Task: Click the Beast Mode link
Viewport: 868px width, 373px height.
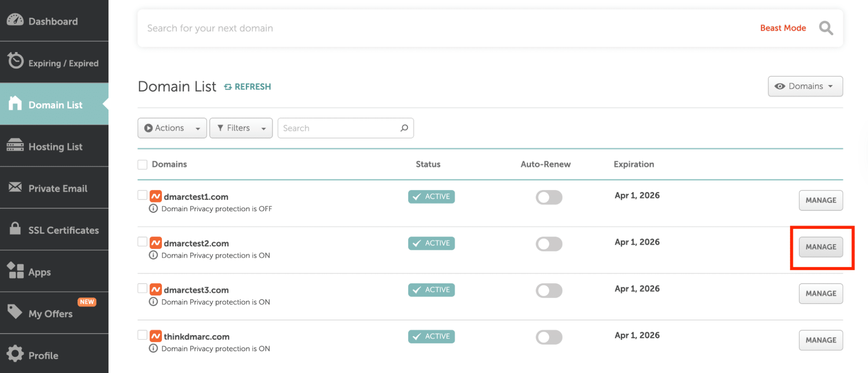Action: click(782, 28)
